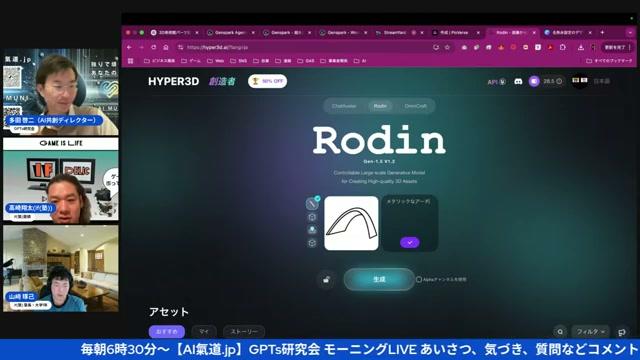Switch to the Rodin tab

pyautogui.click(x=380, y=106)
